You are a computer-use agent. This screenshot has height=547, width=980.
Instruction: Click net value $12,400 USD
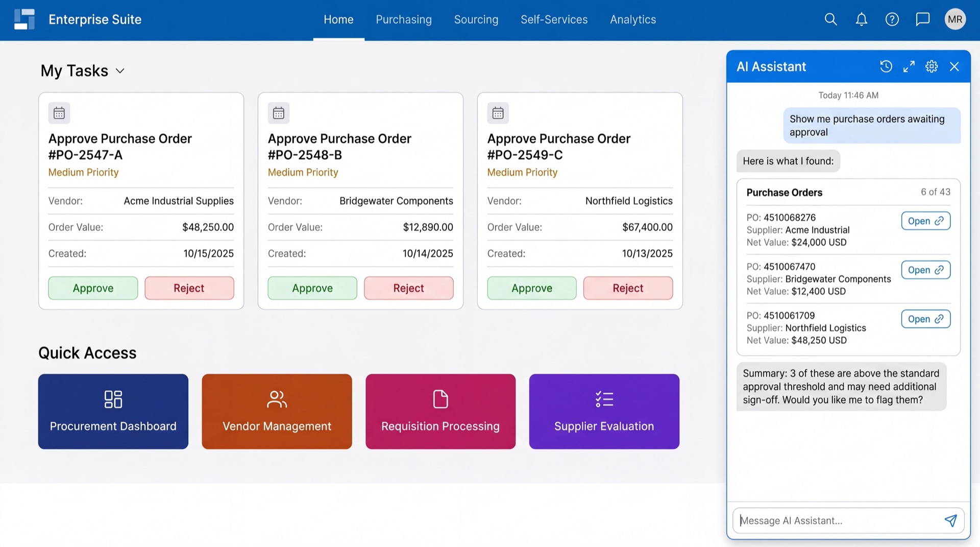(x=818, y=291)
